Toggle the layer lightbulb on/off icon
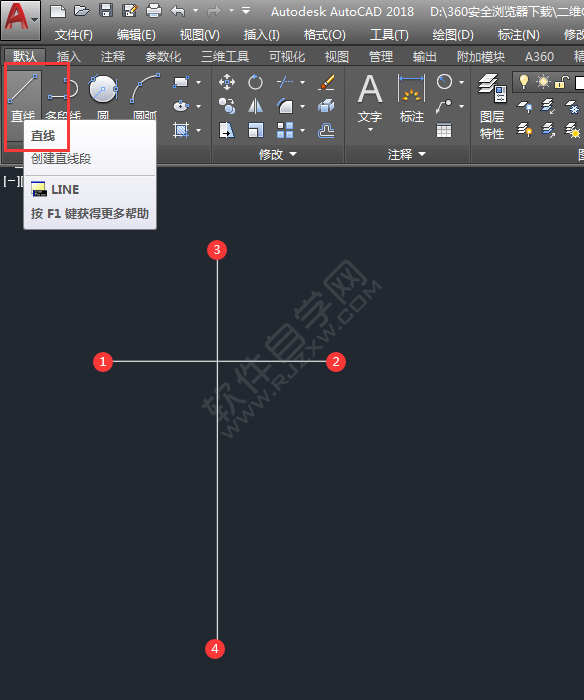 [524, 82]
